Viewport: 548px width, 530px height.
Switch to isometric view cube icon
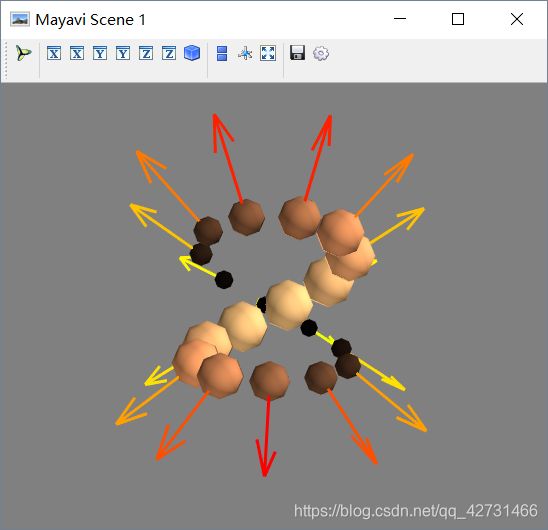[192, 53]
